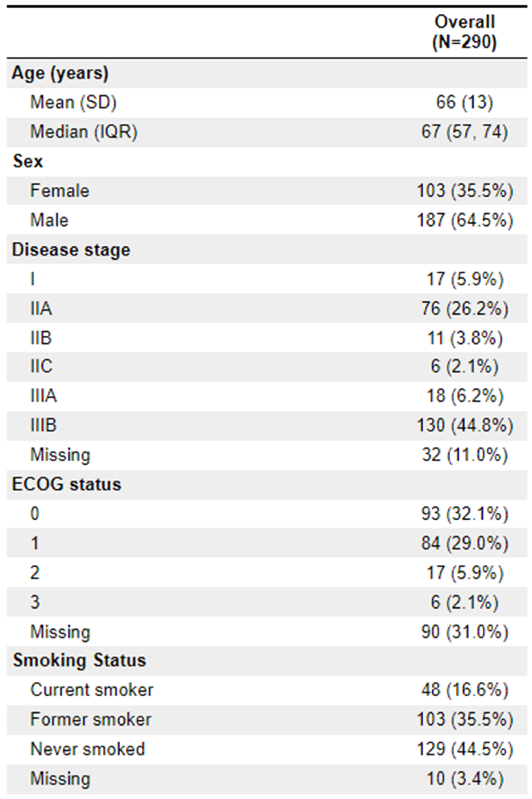This screenshot has width=532, height=799.
Task: Select the IIC stage row label
Action: tap(41, 366)
